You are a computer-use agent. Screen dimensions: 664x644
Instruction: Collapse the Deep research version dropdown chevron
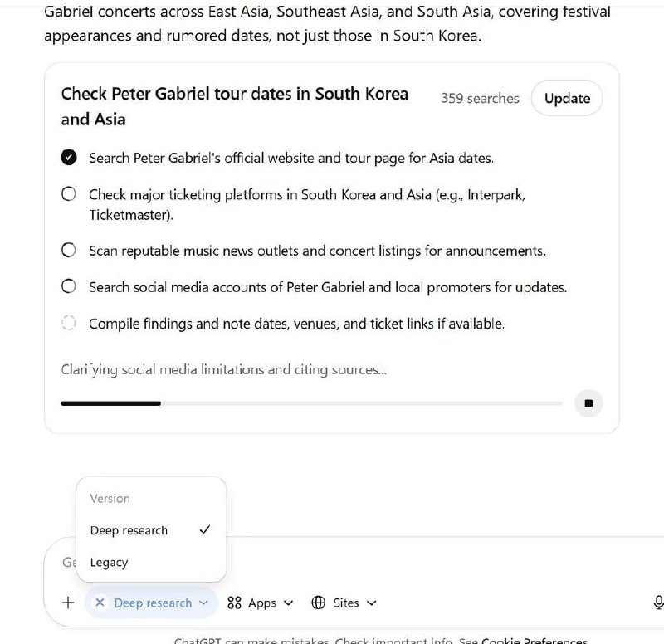203,603
